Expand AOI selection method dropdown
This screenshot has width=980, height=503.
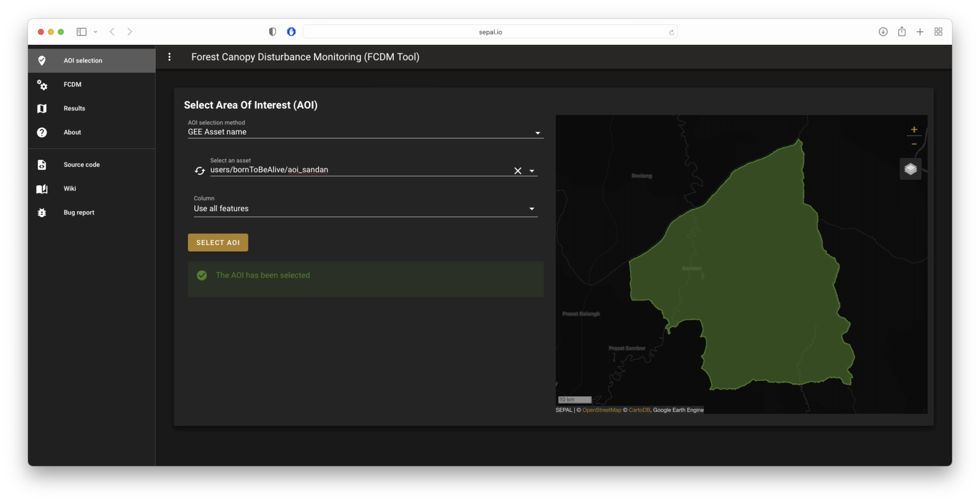537,133
